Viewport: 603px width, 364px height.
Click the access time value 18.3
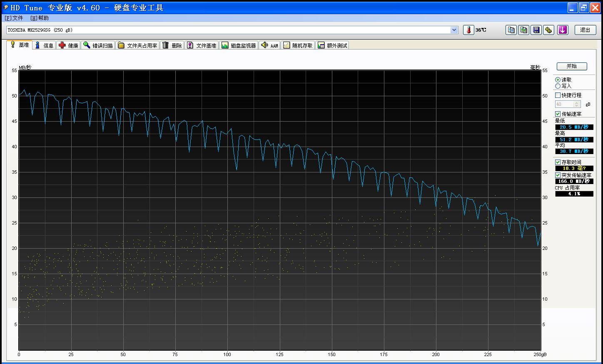574,168
